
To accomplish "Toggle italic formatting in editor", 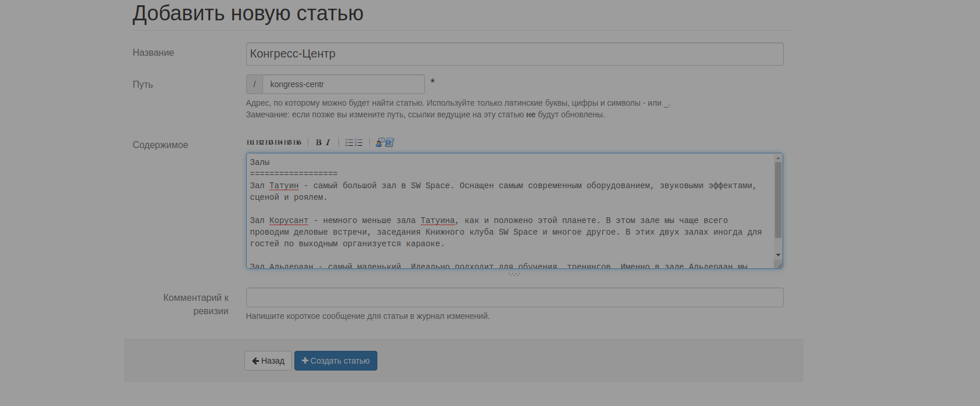I will tap(328, 142).
